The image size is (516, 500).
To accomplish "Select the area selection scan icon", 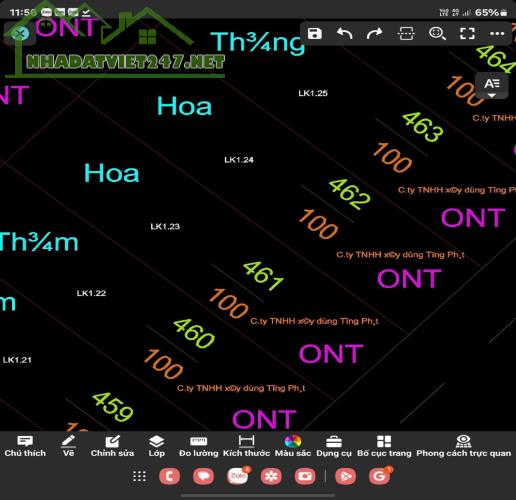I will pos(406,34).
